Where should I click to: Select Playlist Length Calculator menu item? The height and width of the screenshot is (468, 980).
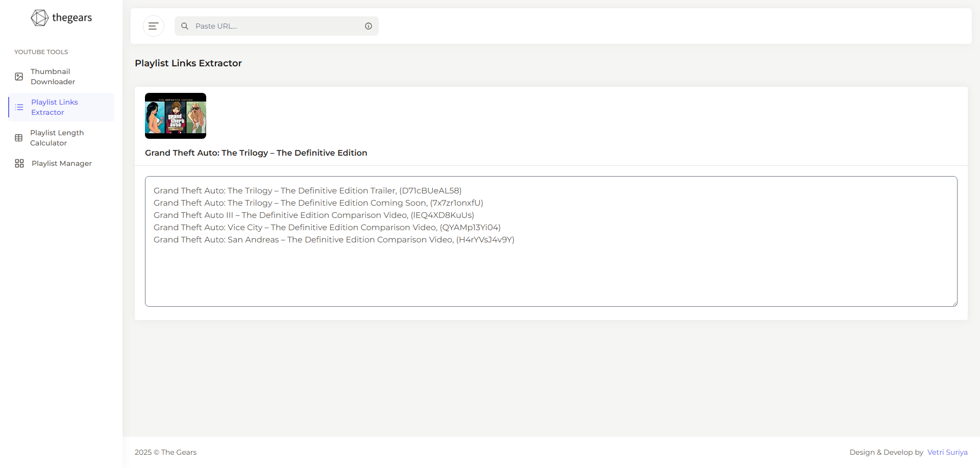(57, 138)
